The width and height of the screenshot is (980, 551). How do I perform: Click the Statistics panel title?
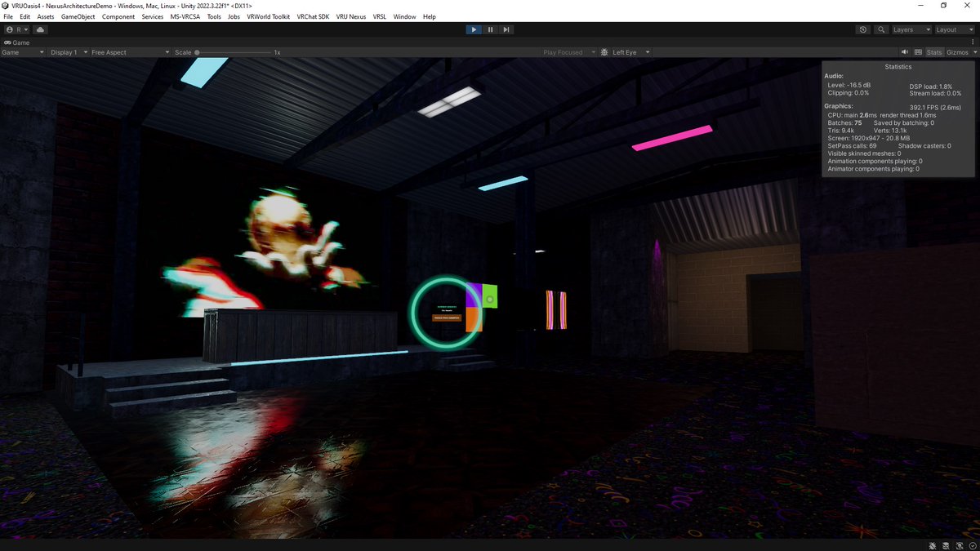898,67
